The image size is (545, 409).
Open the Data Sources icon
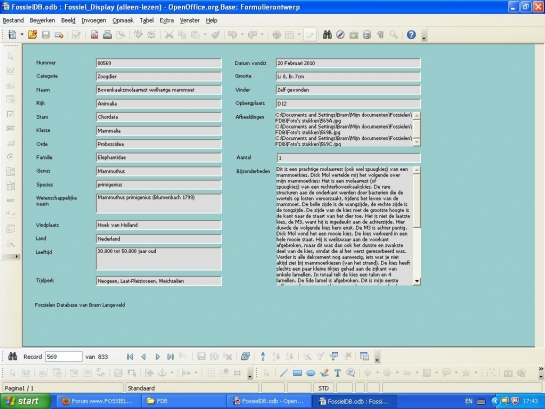367,34
